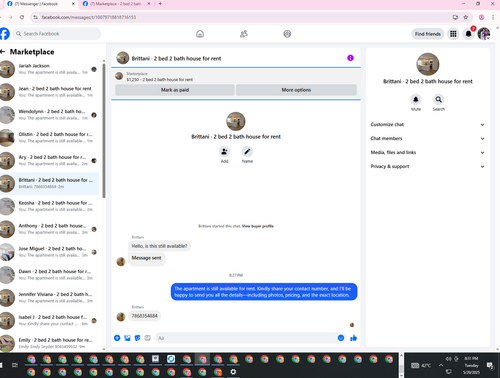Open the Windows notification center
500x378 pixels.
click(490, 365)
